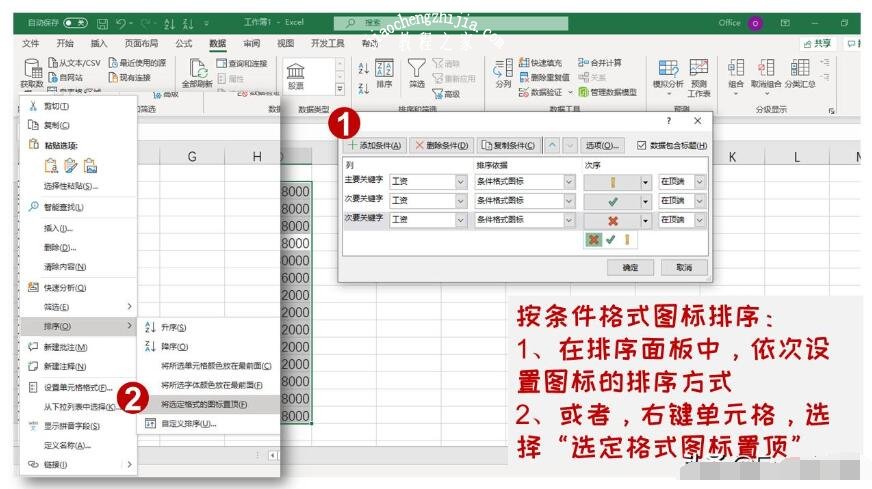Switch to the 审阅 tab
The image size is (872, 489).
click(252, 43)
